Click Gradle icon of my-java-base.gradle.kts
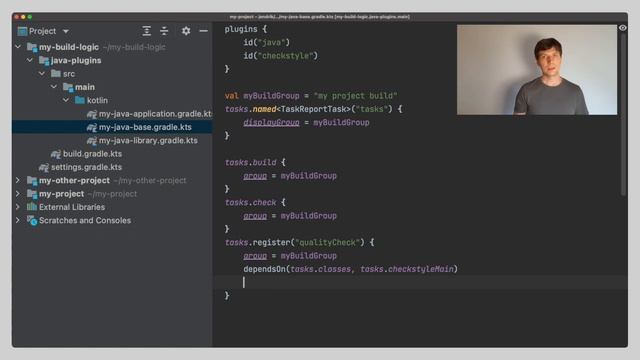Image resolution: width=640 pixels, height=360 pixels. tap(92, 127)
